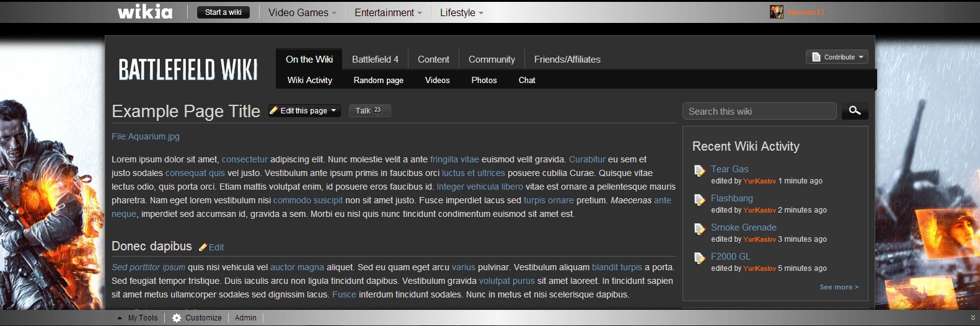Open Awyman13 username link
Screen dimensions: 980x326
pyautogui.click(x=805, y=12)
